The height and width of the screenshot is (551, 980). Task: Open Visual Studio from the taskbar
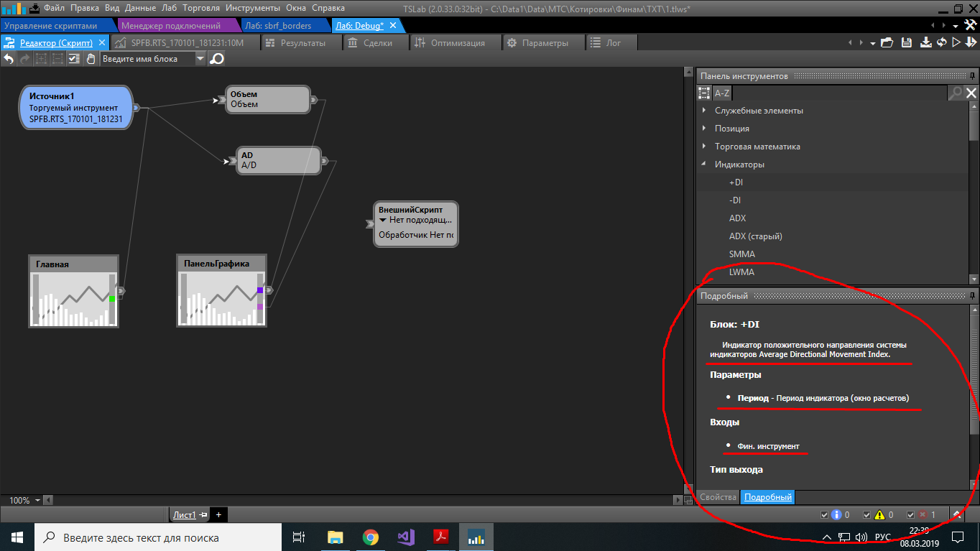click(x=406, y=537)
